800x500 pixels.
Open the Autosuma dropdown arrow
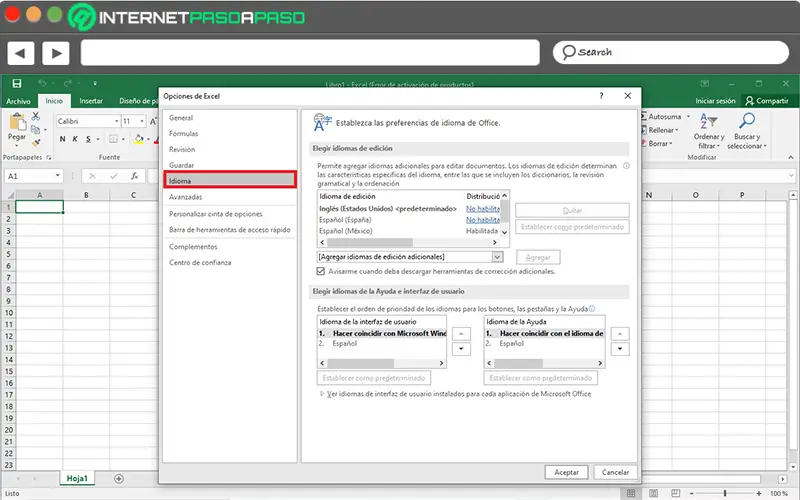[688, 116]
